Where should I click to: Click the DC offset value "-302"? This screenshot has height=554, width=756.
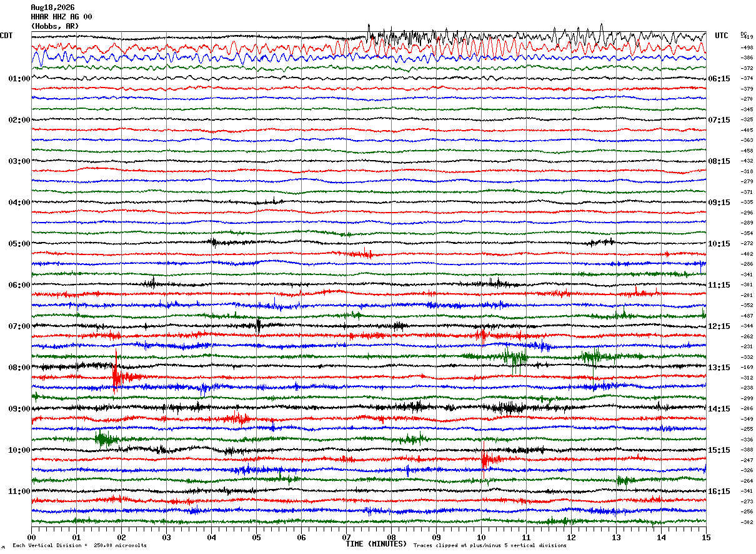(747, 522)
